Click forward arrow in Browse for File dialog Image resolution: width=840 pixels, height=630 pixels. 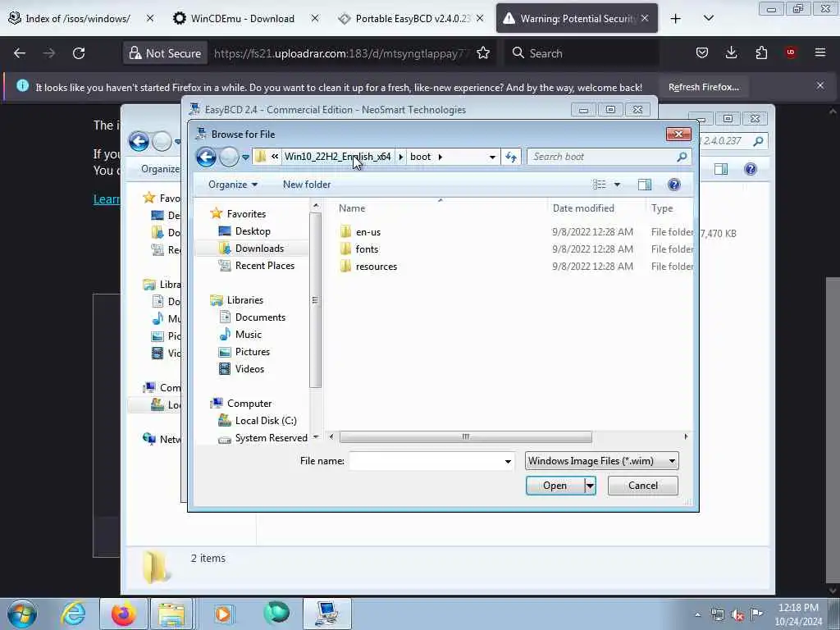(229, 157)
